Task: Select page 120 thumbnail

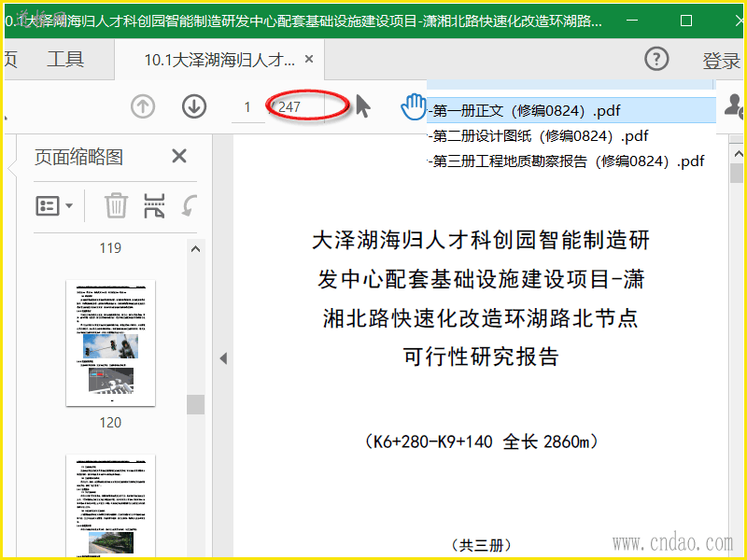Action: coord(110,343)
